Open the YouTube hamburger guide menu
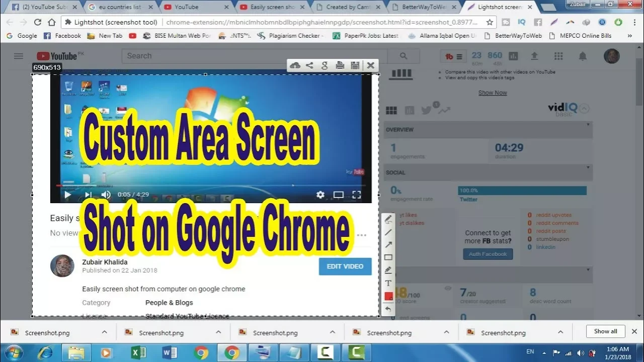Viewport: 644px width, 362px height. pos(19,56)
